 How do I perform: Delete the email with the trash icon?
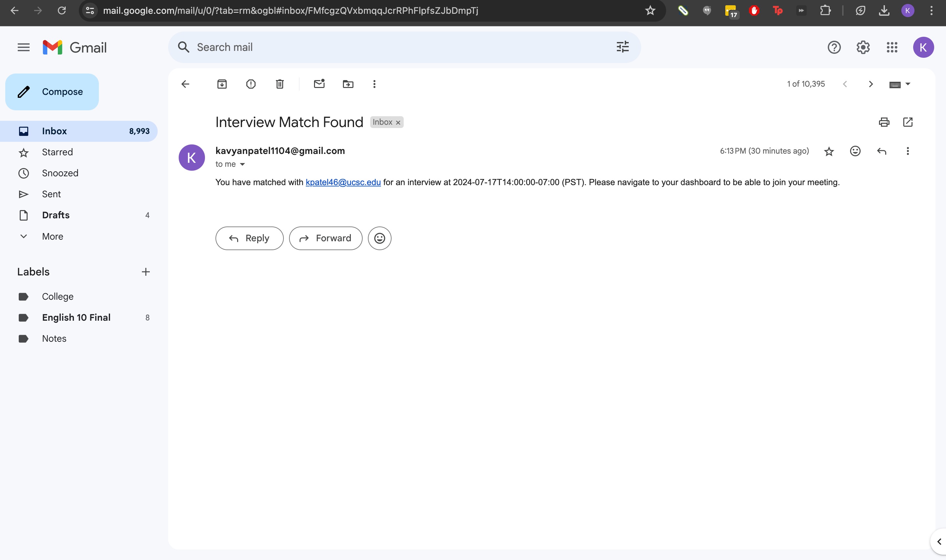click(x=280, y=84)
